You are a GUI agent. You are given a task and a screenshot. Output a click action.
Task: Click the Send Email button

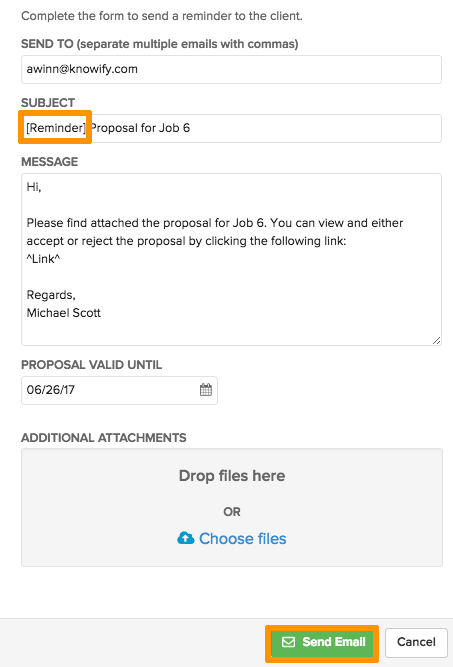pyautogui.click(x=322, y=642)
